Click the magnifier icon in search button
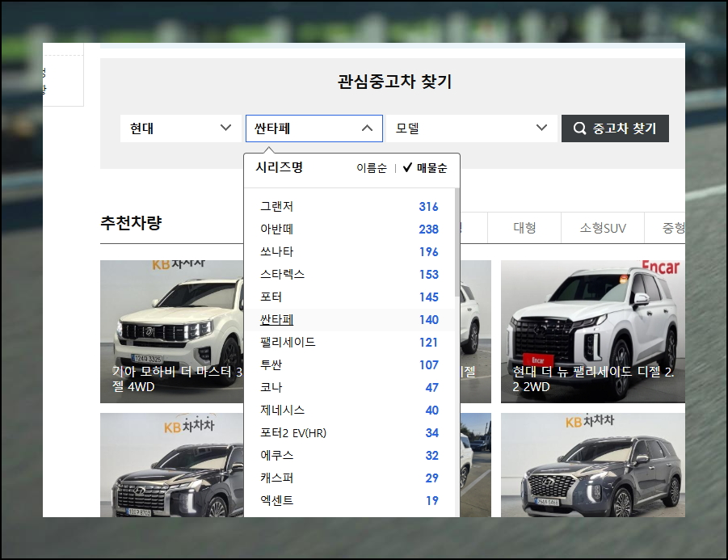 click(579, 128)
